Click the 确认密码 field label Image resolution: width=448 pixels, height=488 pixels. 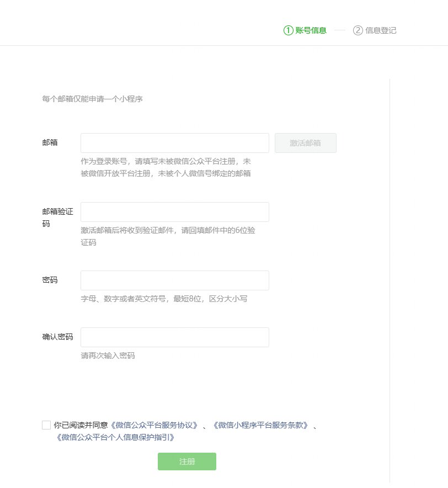click(57, 337)
